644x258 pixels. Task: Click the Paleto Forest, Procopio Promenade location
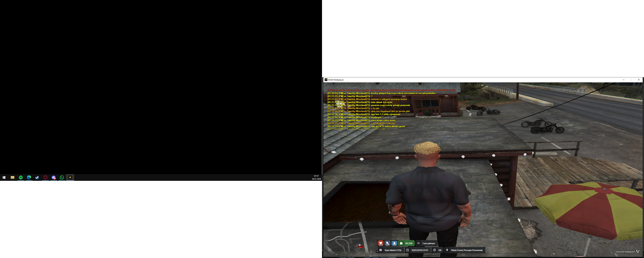(x=467, y=250)
